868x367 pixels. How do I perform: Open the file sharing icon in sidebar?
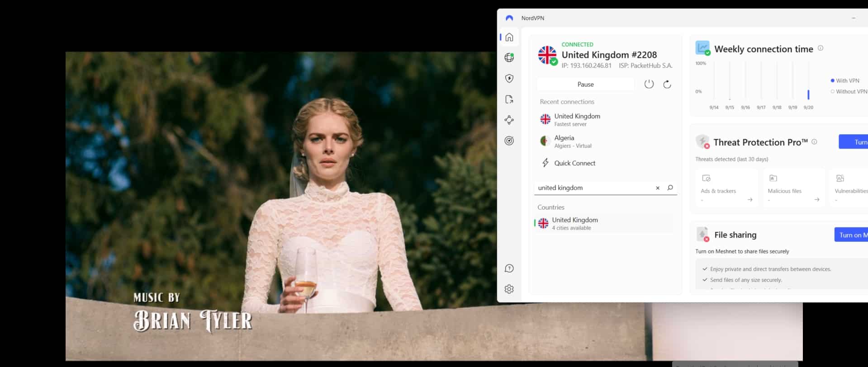click(x=509, y=99)
